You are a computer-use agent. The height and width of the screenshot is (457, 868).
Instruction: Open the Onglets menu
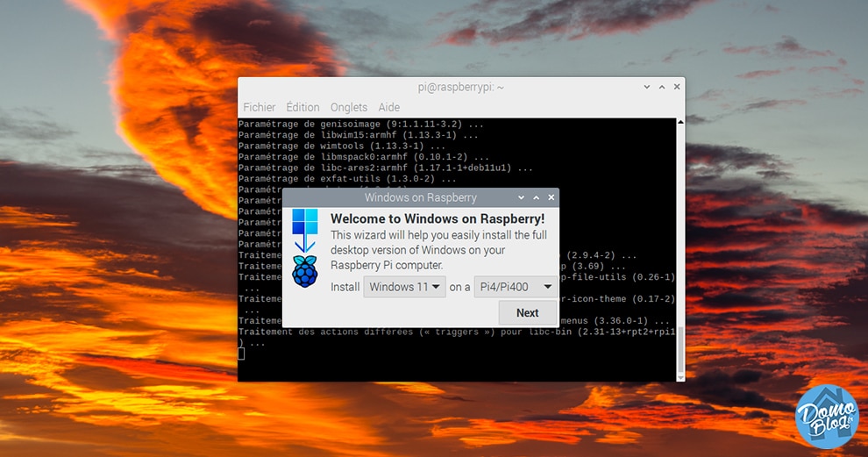tap(349, 107)
